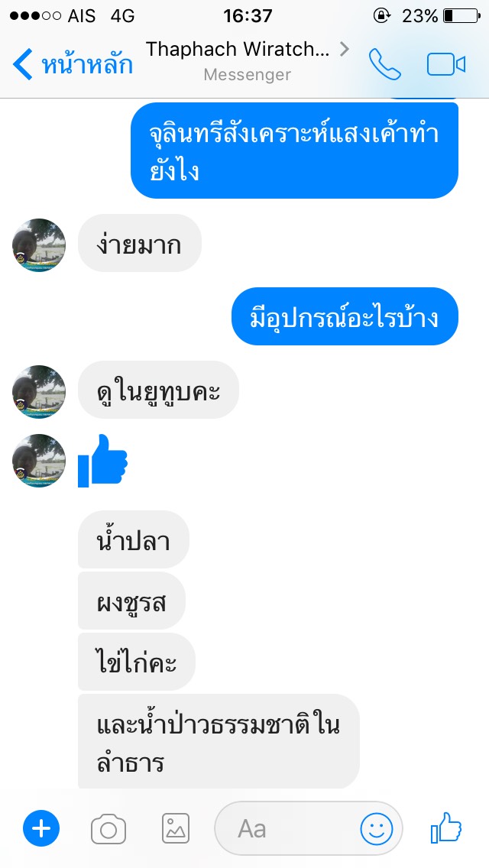Select the sent message มีอุปกรณ์อะไรบ้าง
Viewport: 489px width, 868px height.
pyautogui.click(x=345, y=316)
